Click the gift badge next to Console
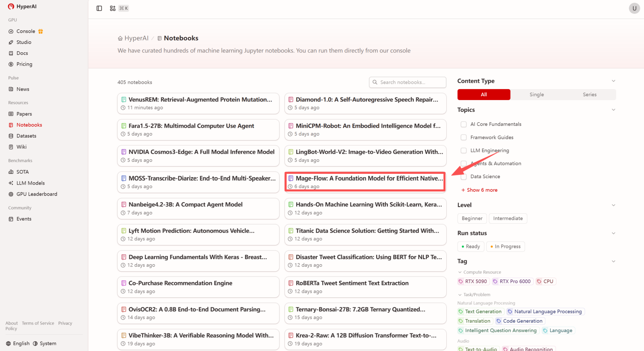644x351 pixels. 41,31
